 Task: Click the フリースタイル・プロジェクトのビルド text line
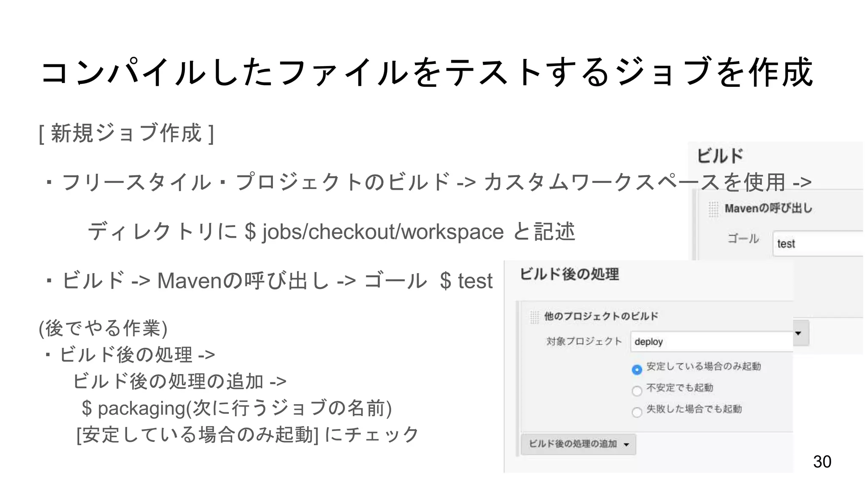coord(428,182)
